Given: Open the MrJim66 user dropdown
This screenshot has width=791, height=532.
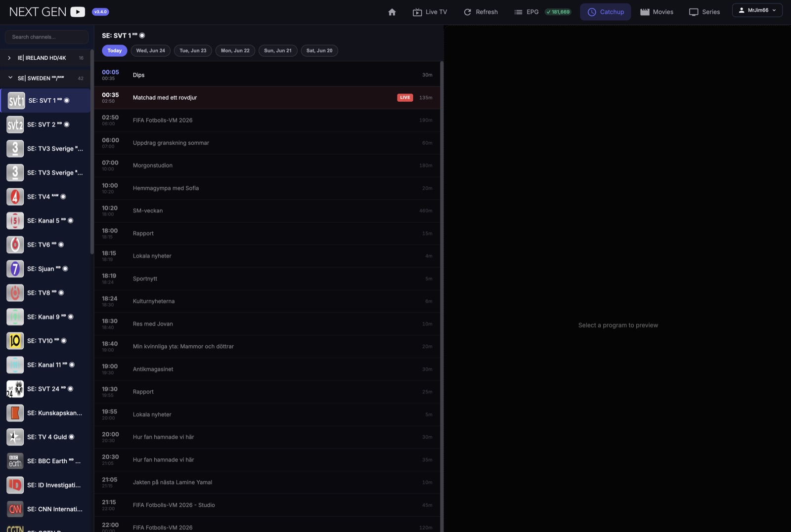Looking at the screenshot, I should 757,10.
